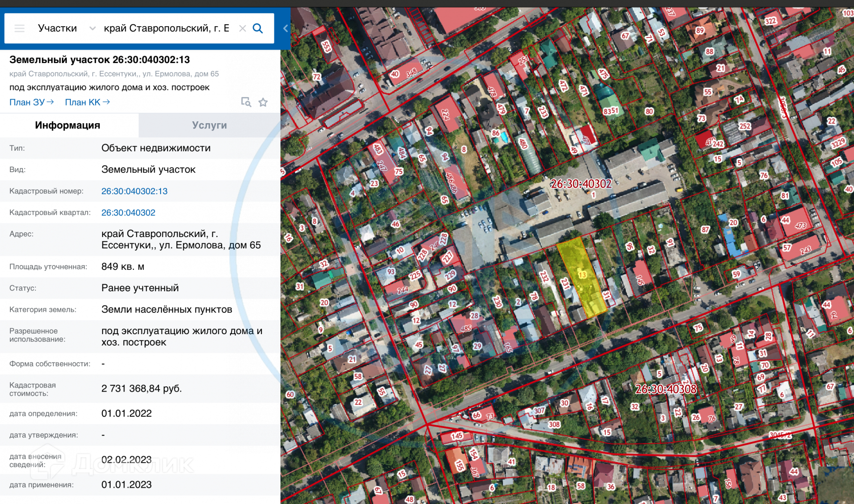Add parcel to favorites with star icon
This screenshot has width=854, height=504.
(x=263, y=102)
